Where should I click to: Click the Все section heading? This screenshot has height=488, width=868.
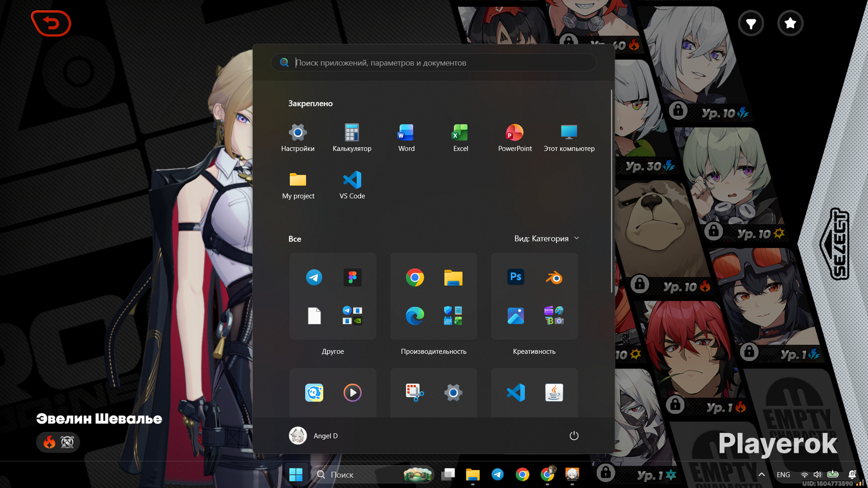tap(295, 239)
